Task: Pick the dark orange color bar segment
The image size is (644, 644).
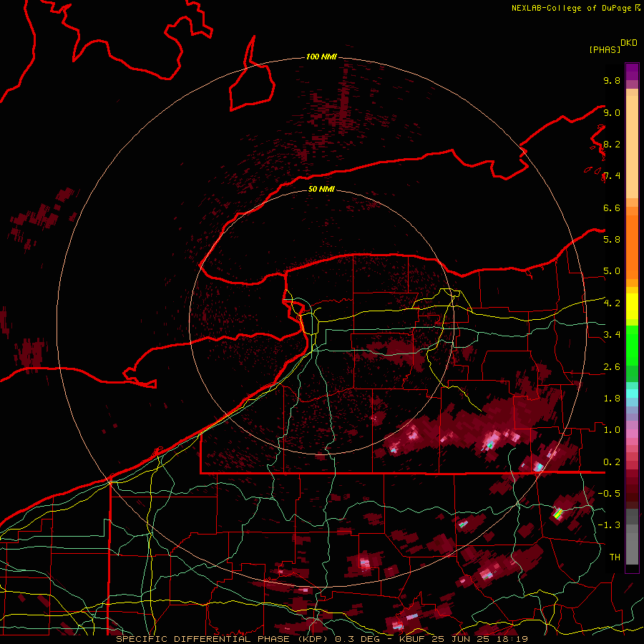Action: click(632, 246)
